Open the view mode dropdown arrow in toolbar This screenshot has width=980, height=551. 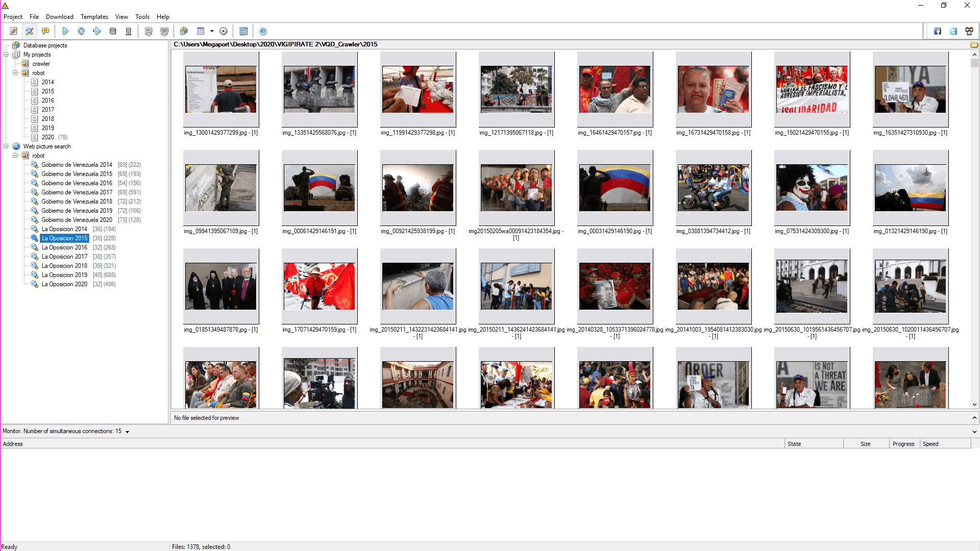(212, 31)
